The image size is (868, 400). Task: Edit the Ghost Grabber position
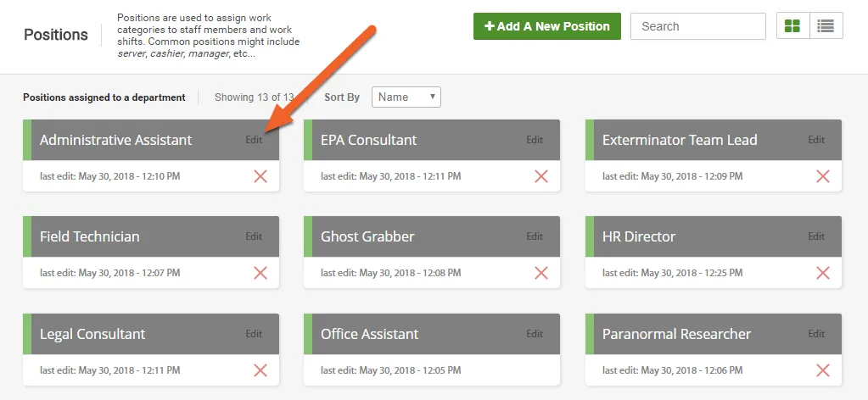click(535, 236)
